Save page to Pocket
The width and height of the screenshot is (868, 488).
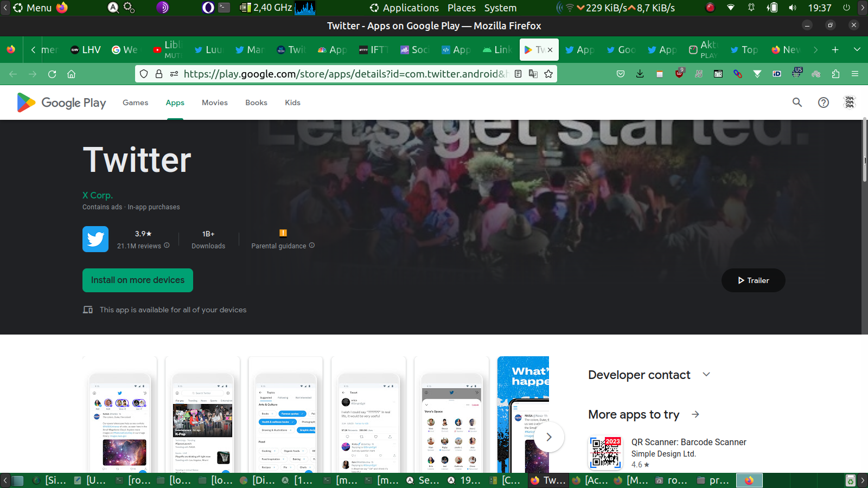pyautogui.click(x=621, y=74)
